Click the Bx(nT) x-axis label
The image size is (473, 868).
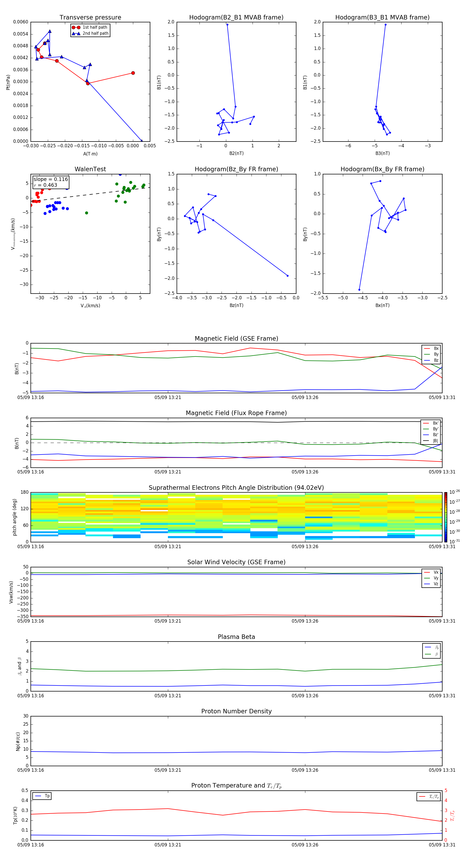pos(382,305)
